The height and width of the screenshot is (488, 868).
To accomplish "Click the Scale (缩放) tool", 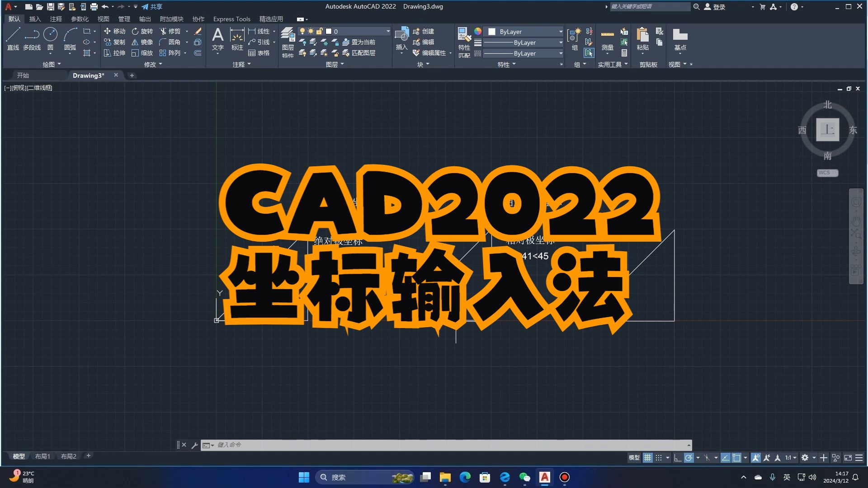I will [x=142, y=53].
